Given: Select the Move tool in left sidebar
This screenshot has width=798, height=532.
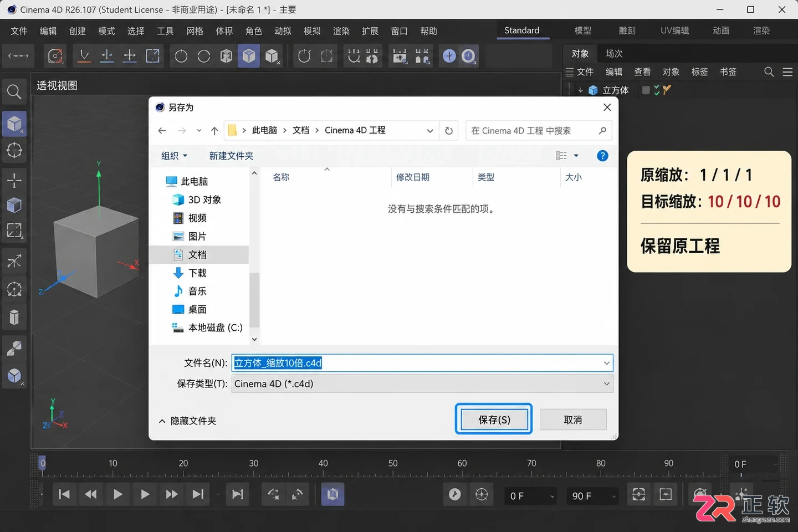Looking at the screenshot, I should click(x=14, y=181).
